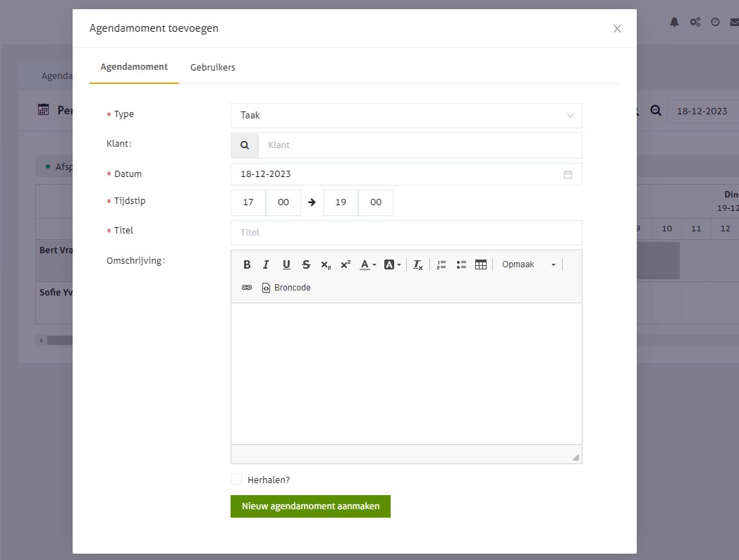Open the background color dropdown
The width and height of the screenshot is (739, 560).
point(392,265)
